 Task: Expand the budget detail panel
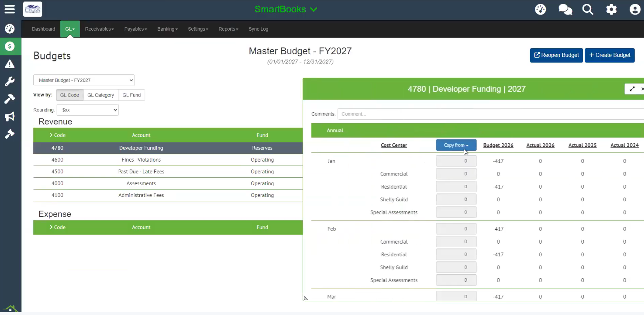(x=632, y=89)
